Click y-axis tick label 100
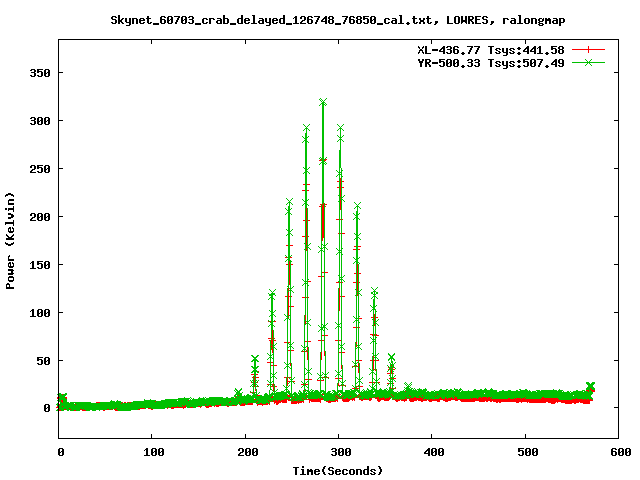 (40, 313)
